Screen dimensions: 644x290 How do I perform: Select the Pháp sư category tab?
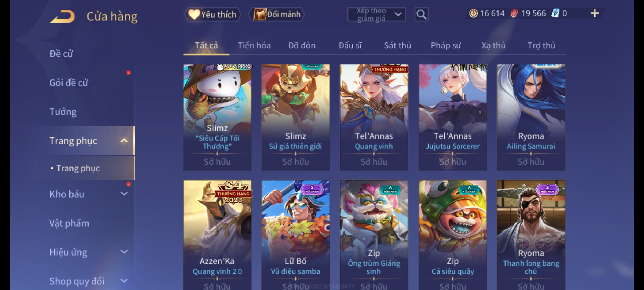pyautogui.click(x=446, y=45)
